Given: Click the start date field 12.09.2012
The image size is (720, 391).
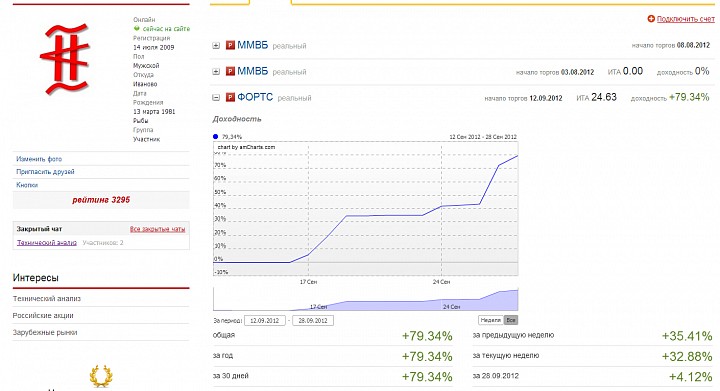Looking at the screenshot, I should click(x=265, y=320).
